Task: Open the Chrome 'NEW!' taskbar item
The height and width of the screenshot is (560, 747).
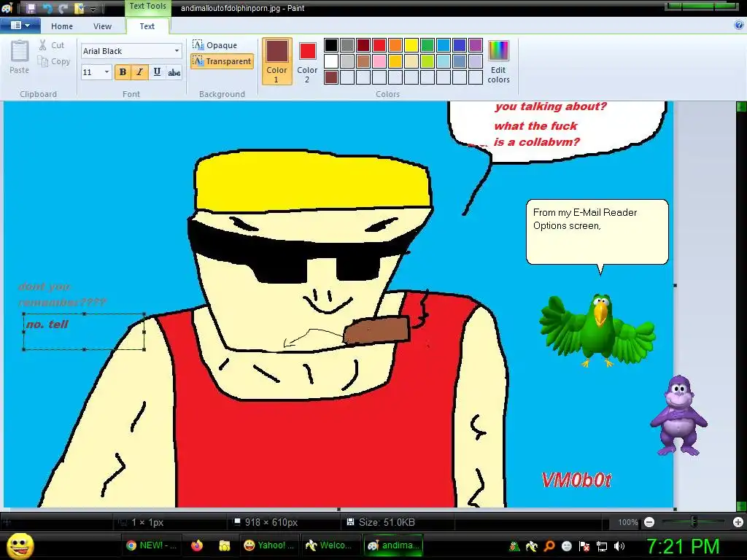Action: (150, 545)
